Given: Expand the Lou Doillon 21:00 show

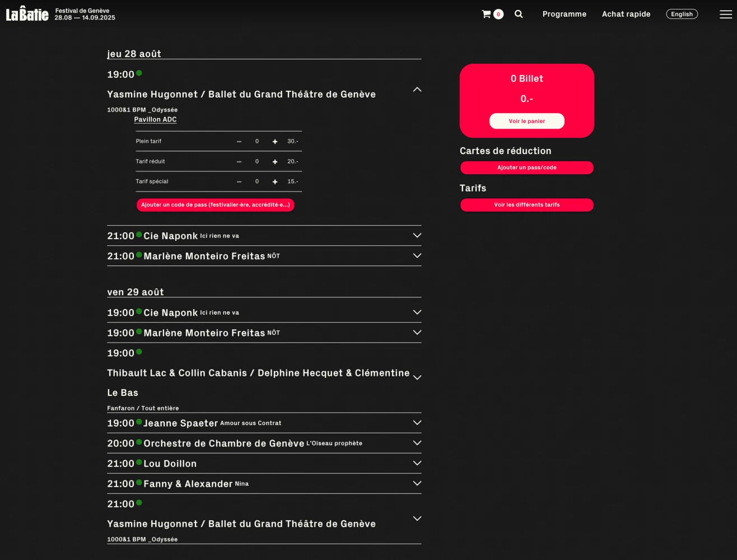Looking at the screenshot, I should pos(417,463).
